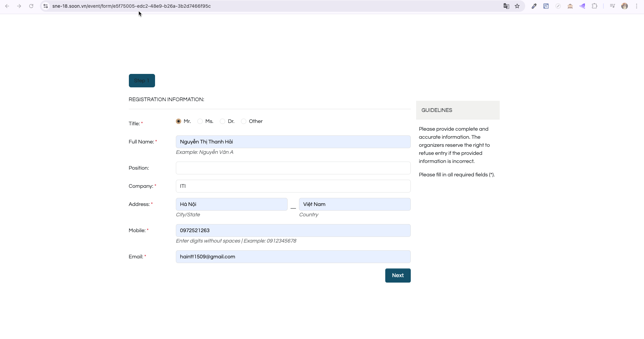This screenshot has height=339, width=644.
Task: Select the Ms. title option
Action: pyautogui.click(x=200, y=121)
